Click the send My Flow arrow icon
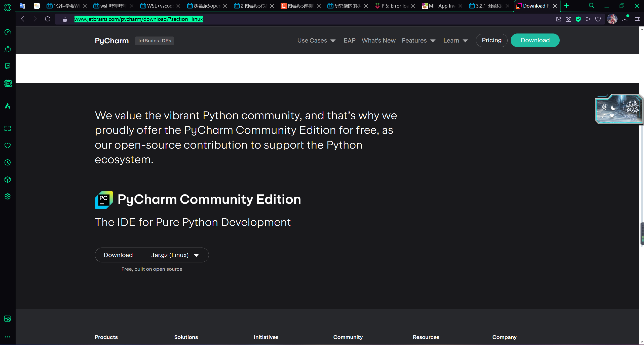This screenshot has width=644, height=345. coord(588,19)
